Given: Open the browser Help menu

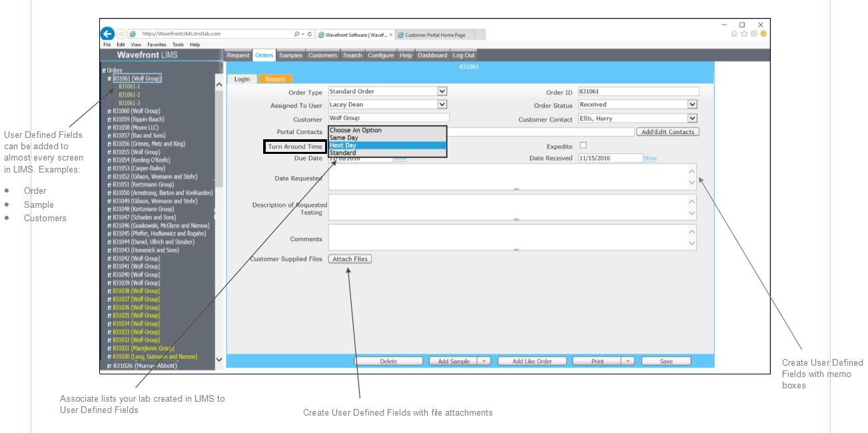Looking at the screenshot, I should coord(195,45).
